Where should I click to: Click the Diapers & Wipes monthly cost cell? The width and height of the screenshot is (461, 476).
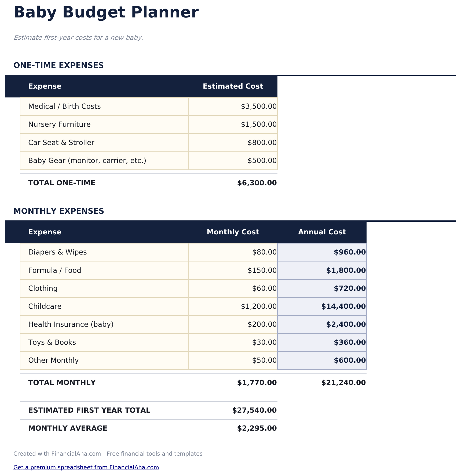click(x=233, y=252)
